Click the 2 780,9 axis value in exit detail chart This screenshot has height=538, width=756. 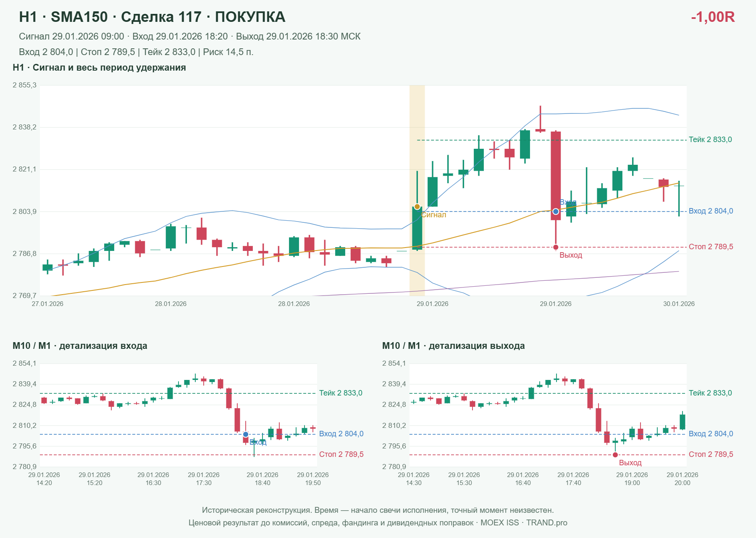[394, 467]
